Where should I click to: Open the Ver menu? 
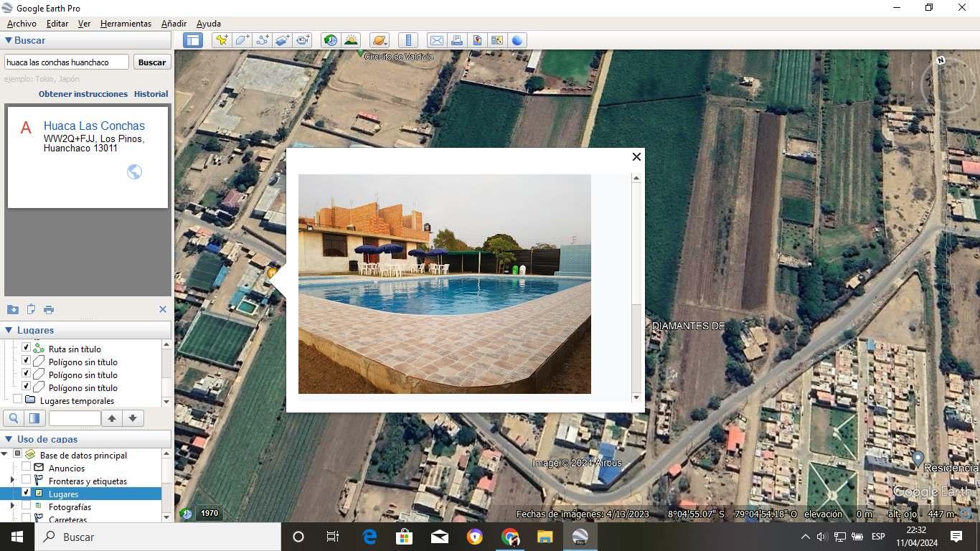[x=85, y=24]
